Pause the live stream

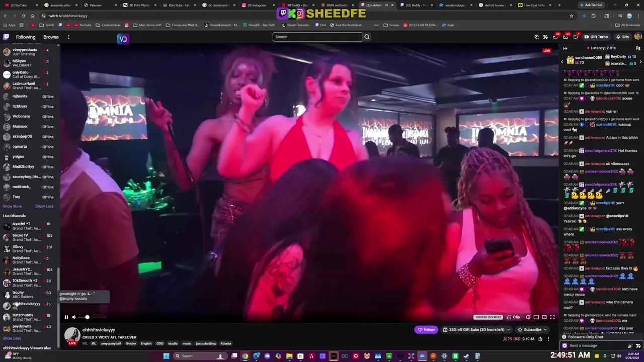tap(66, 317)
